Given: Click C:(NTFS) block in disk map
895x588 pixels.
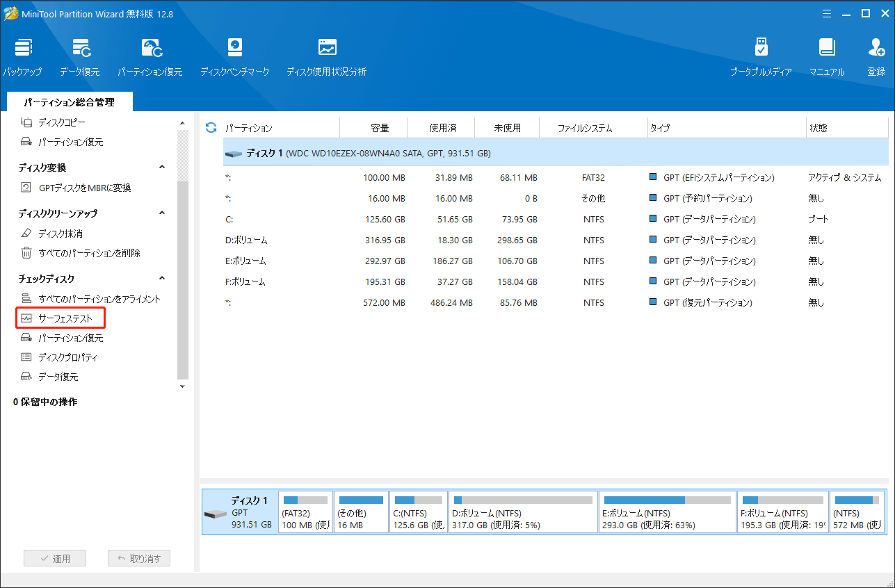Looking at the screenshot, I should (x=418, y=512).
